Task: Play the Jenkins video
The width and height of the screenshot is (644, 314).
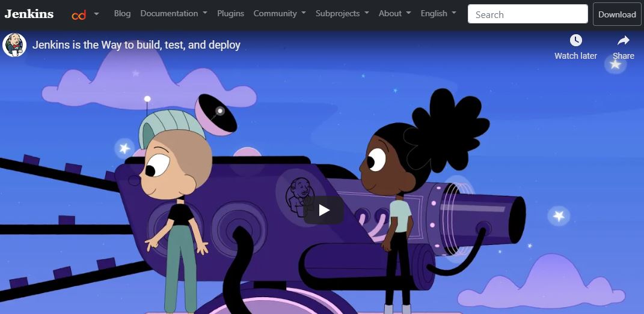Action: pos(324,210)
